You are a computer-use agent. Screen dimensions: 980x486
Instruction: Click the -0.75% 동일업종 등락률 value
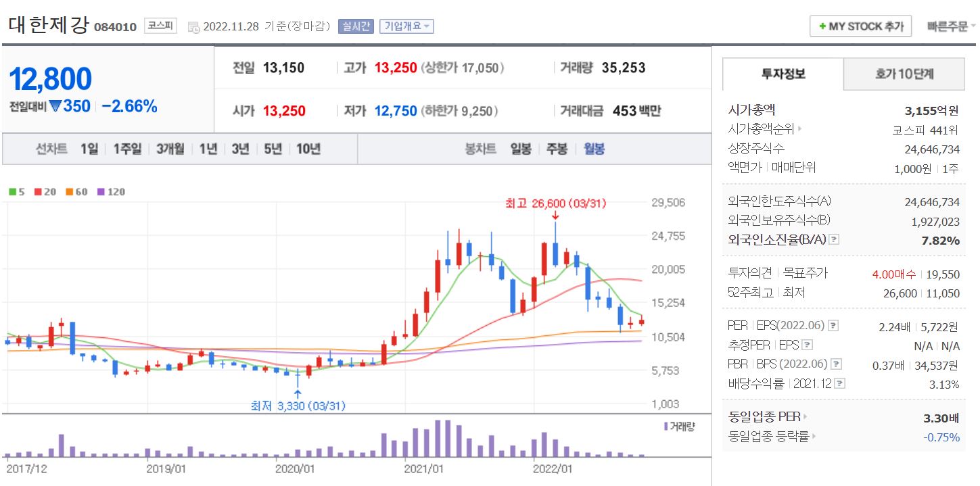click(x=941, y=437)
